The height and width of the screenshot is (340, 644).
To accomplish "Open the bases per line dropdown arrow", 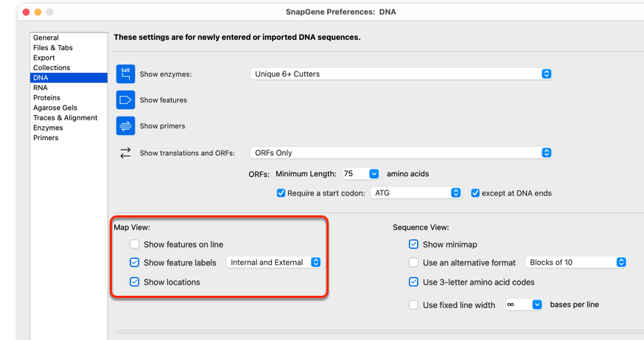I will [x=537, y=305].
